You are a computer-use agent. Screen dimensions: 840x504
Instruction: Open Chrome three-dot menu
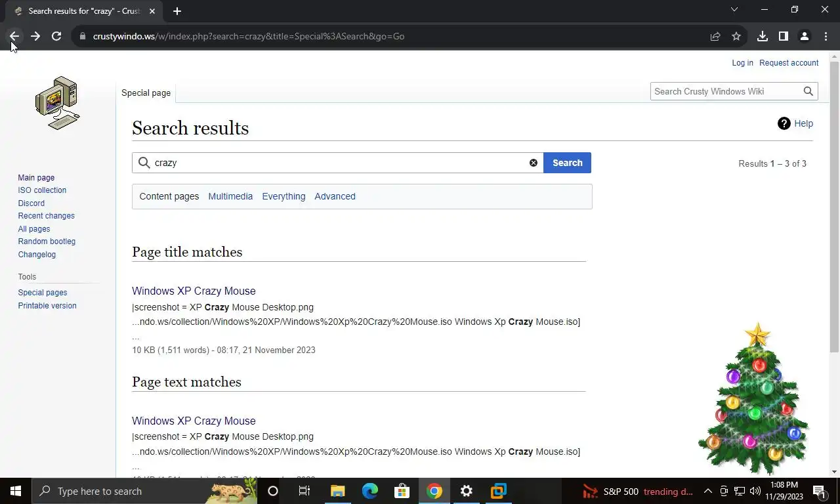click(826, 36)
